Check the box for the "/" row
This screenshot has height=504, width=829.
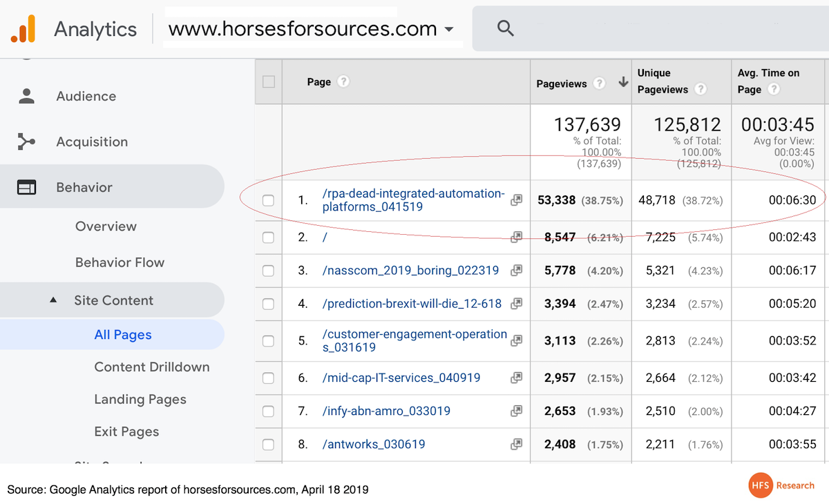(269, 237)
